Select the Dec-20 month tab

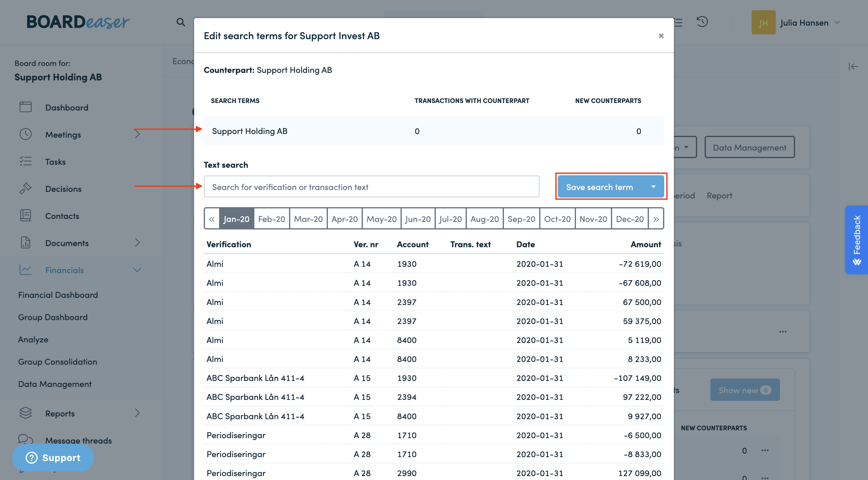pos(630,219)
